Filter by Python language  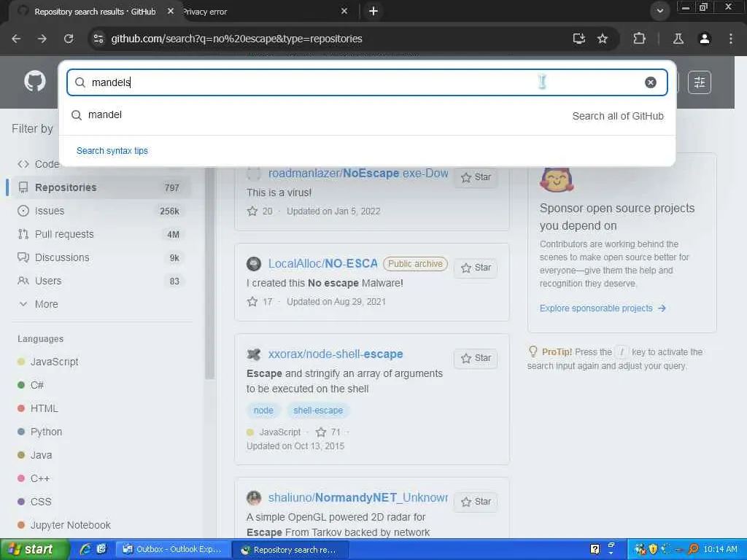click(x=39, y=432)
